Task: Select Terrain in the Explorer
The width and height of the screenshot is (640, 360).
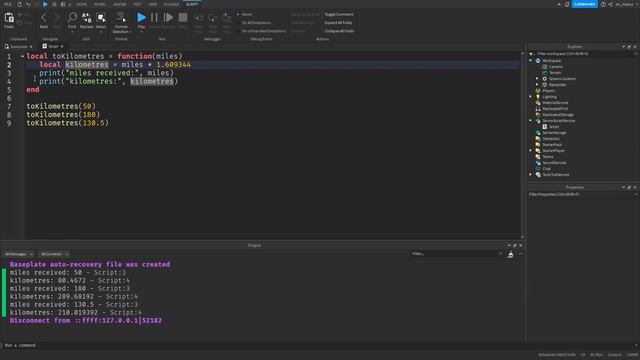Action: [555, 73]
